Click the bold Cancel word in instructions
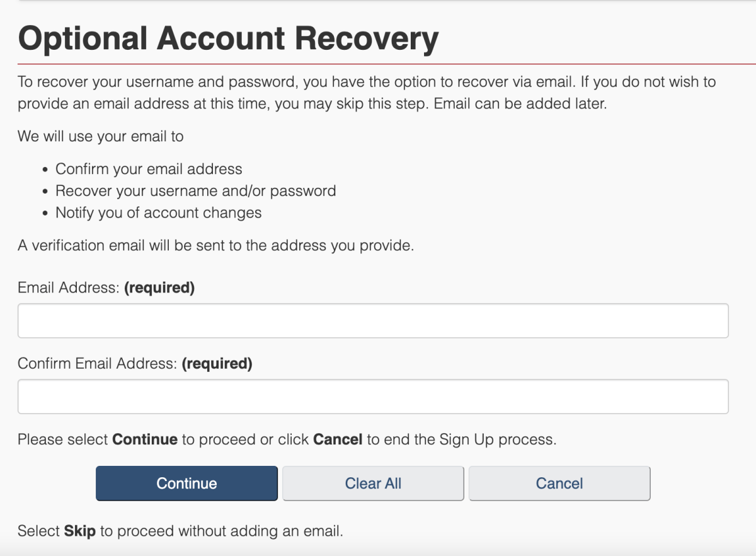756x556 pixels. pos(338,439)
